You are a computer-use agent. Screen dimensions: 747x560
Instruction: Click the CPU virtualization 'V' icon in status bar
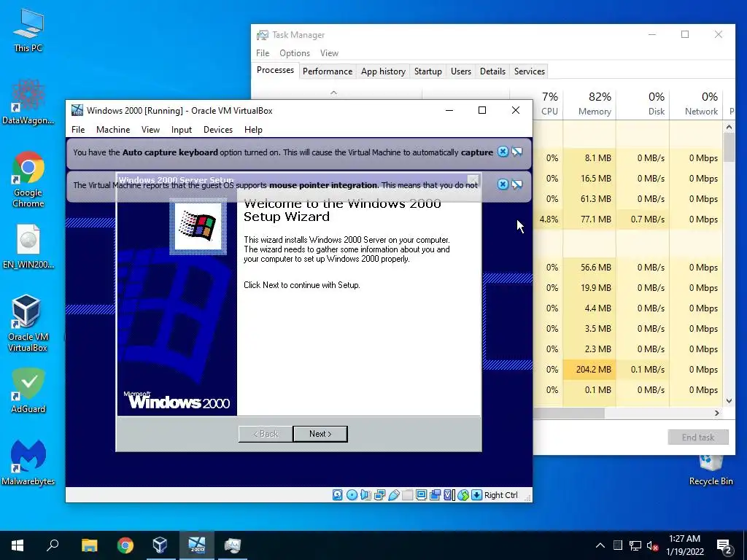coord(449,495)
